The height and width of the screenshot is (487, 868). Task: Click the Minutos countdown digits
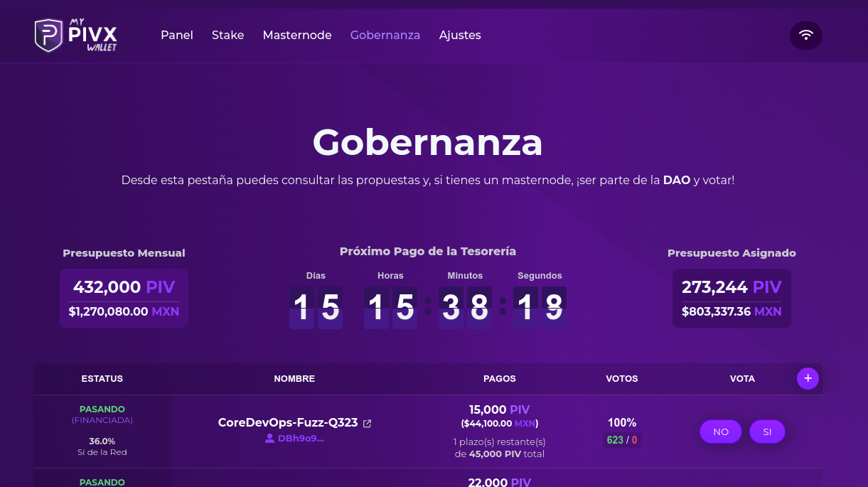point(465,308)
